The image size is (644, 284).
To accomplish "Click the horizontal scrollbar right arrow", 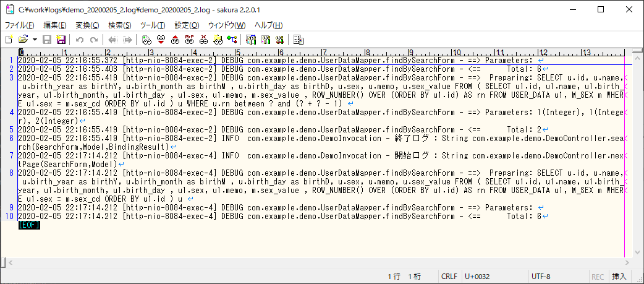I will tap(628, 262).
